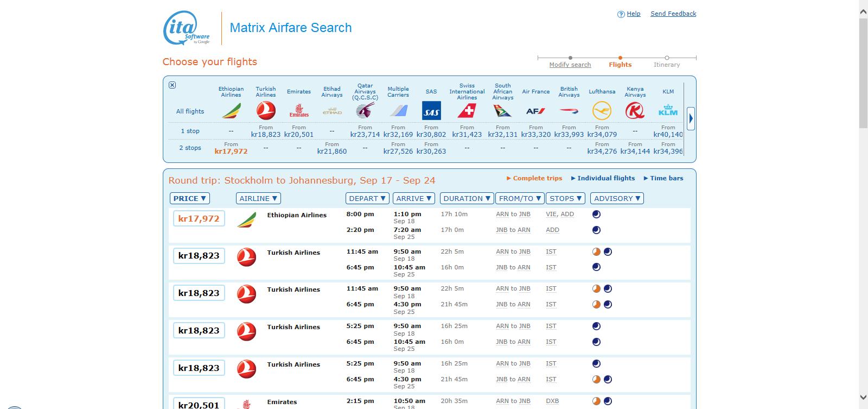Select KLM logo in airline matrix
The height and width of the screenshot is (409, 868).
(668, 110)
